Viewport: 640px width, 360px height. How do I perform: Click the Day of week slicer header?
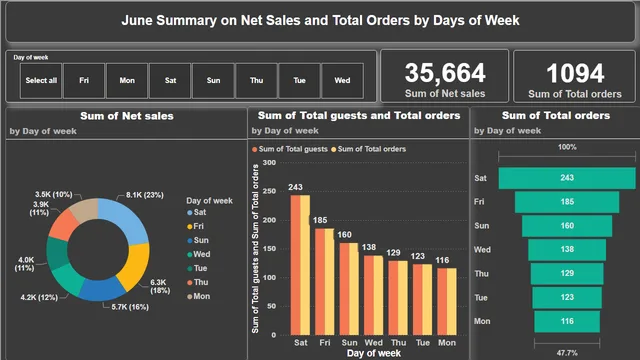(31, 58)
